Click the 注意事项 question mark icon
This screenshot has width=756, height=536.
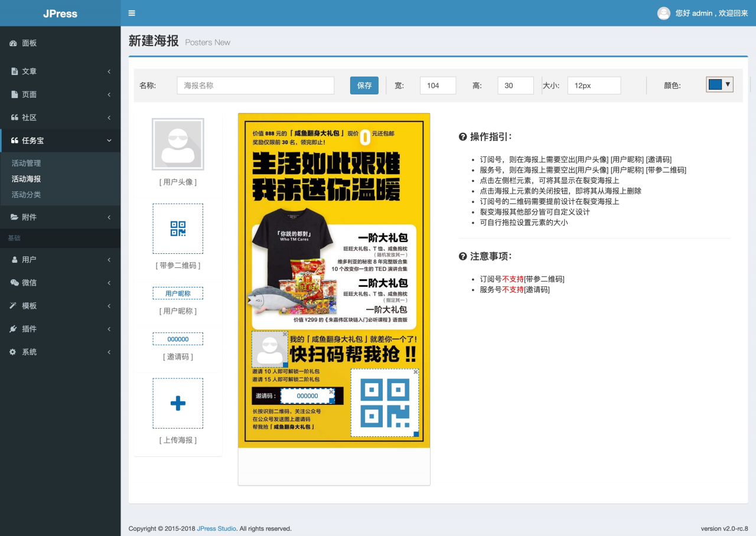coord(463,256)
